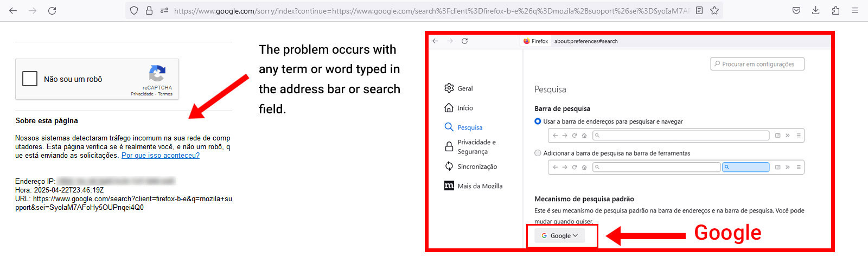868x263 pixels.
Task: Click the 'Pesquisa' page heading in preferences
Action: pyautogui.click(x=550, y=89)
